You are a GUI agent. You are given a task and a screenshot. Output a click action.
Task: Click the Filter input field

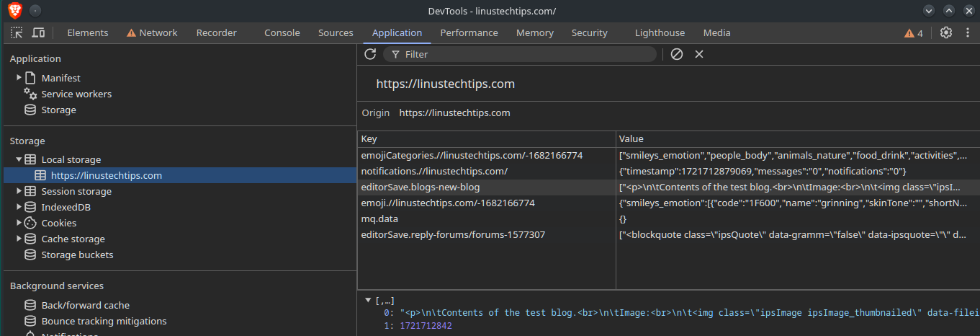pyautogui.click(x=520, y=54)
